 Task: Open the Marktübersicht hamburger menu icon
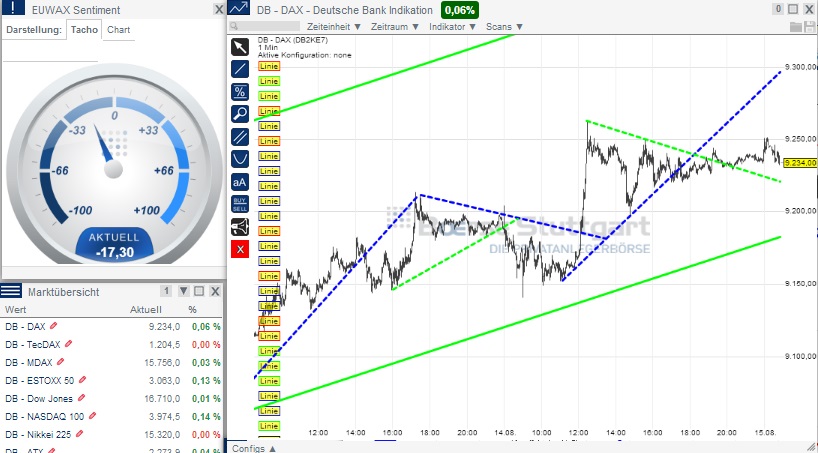[11, 291]
